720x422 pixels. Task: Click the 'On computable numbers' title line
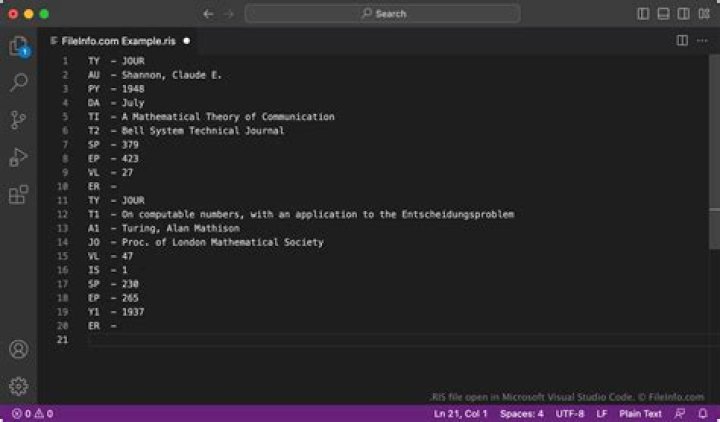[x=301, y=214]
